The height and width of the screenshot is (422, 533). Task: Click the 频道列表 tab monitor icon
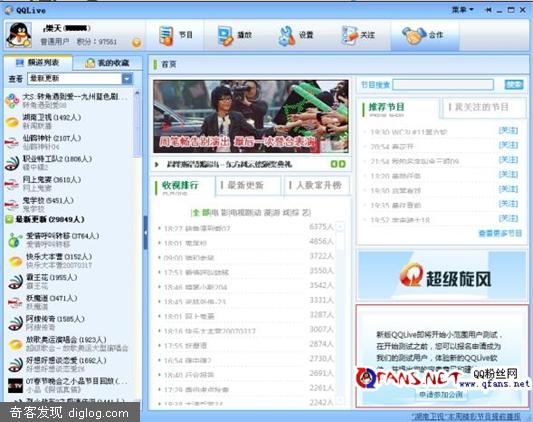[x=20, y=63]
